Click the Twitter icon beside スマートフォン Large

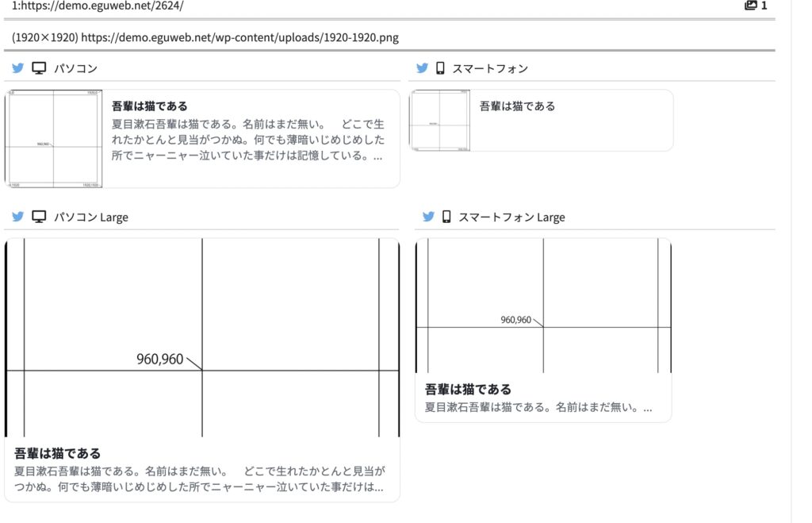coord(428,217)
